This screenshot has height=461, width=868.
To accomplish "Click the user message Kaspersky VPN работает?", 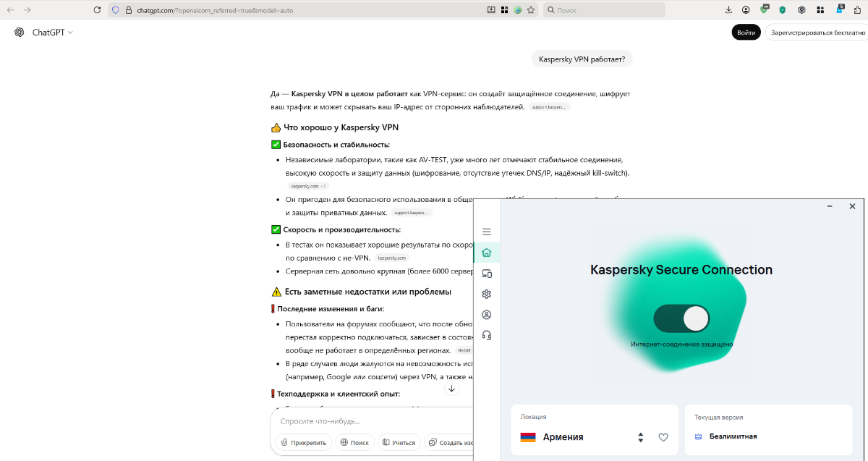I will 582,59.
